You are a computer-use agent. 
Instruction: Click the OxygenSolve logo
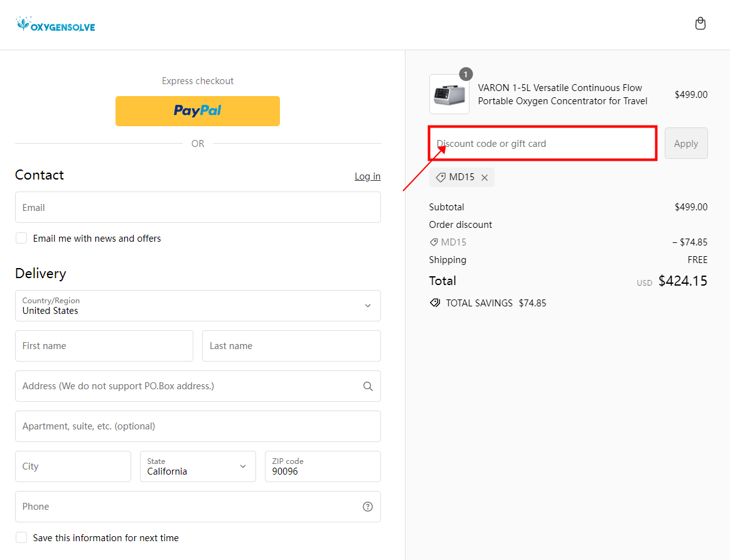(56, 25)
